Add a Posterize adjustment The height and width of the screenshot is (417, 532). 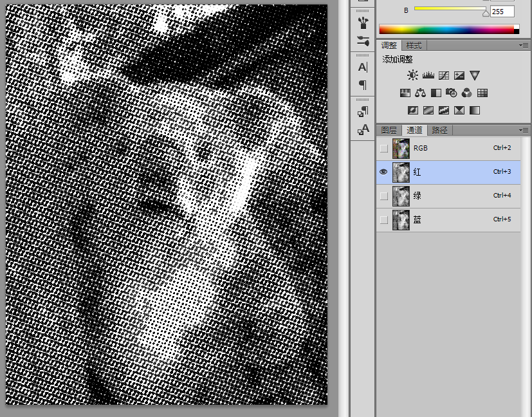click(428, 110)
